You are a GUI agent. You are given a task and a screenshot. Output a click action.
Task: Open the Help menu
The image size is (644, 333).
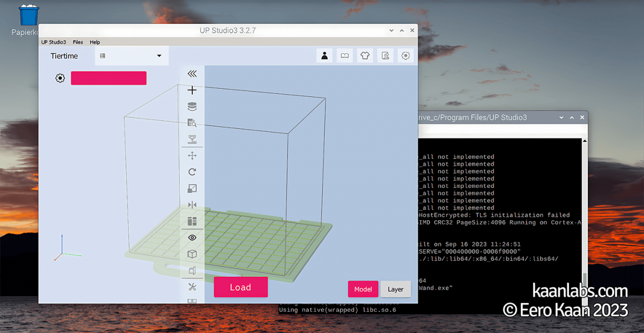pos(95,42)
